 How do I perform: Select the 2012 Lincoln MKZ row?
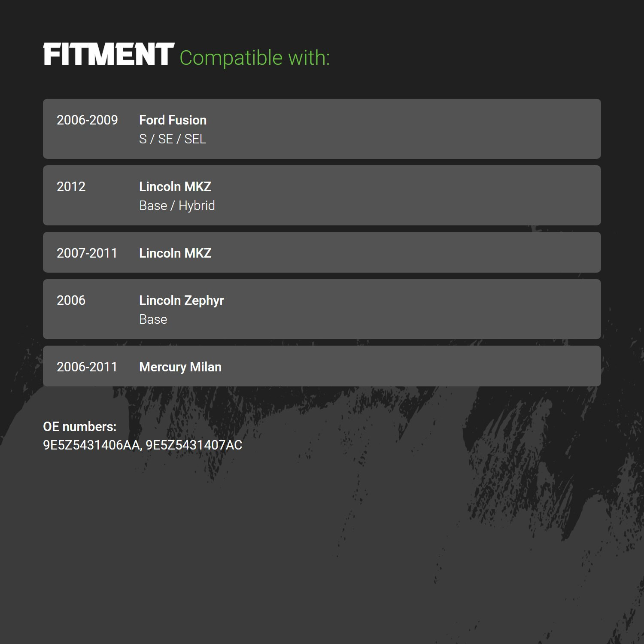(322, 195)
